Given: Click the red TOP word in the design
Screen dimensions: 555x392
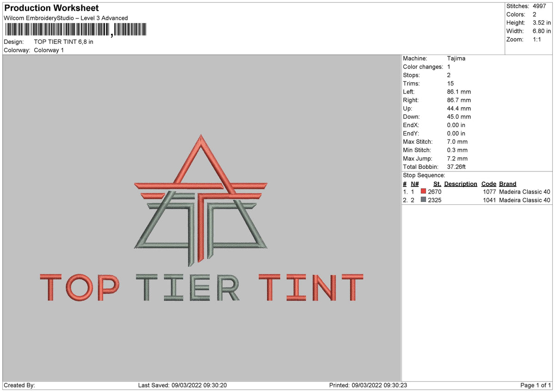Looking at the screenshot, I should coord(79,288).
